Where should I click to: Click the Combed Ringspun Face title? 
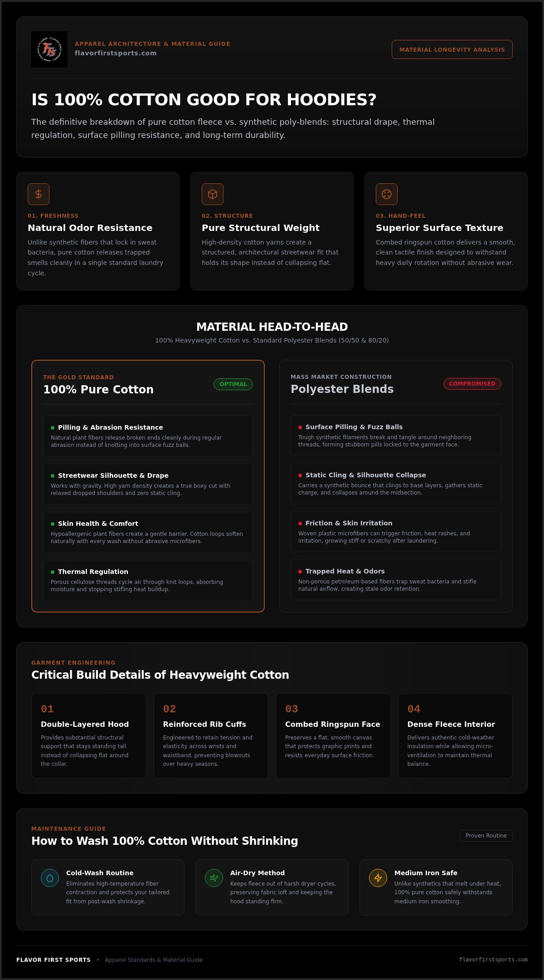[x=333, y=724]
